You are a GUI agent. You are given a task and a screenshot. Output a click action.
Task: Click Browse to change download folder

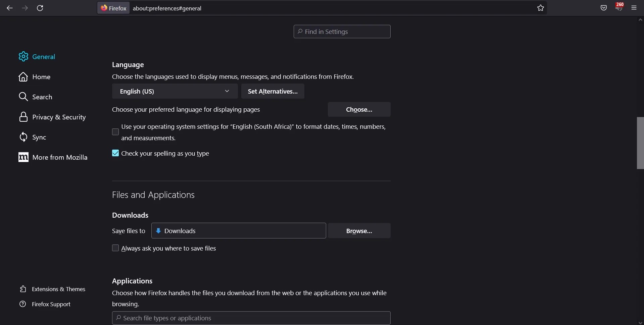click(x=359, y=231)
